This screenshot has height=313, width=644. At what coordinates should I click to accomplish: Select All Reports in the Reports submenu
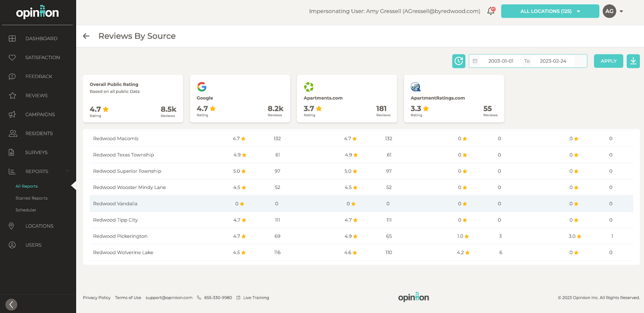27,187
